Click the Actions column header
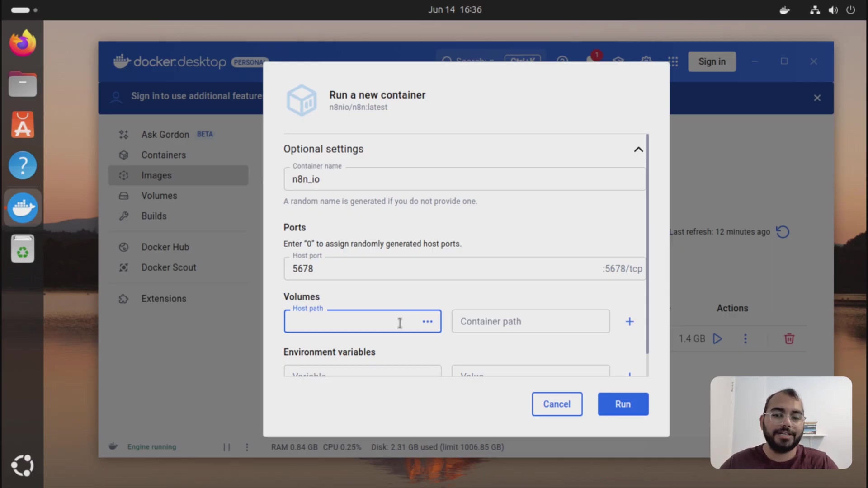Screen dimensions: 868x488 (x=732, y=308)
